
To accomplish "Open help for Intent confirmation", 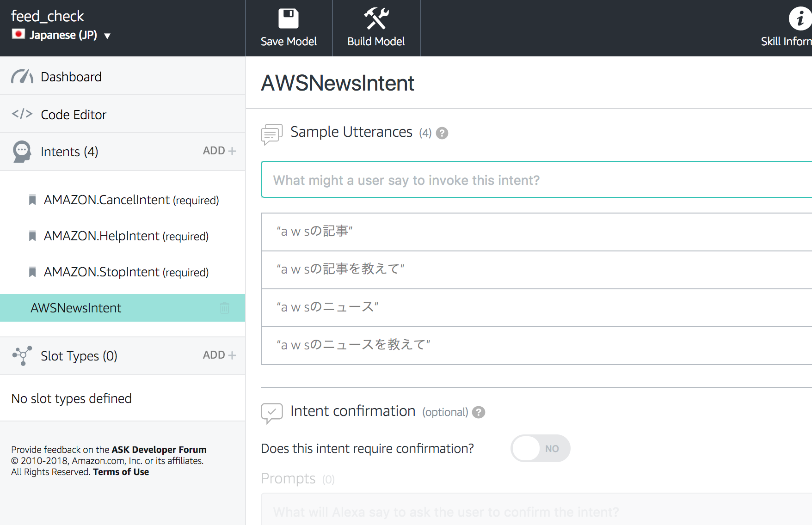I will click(x=479, y=412).
